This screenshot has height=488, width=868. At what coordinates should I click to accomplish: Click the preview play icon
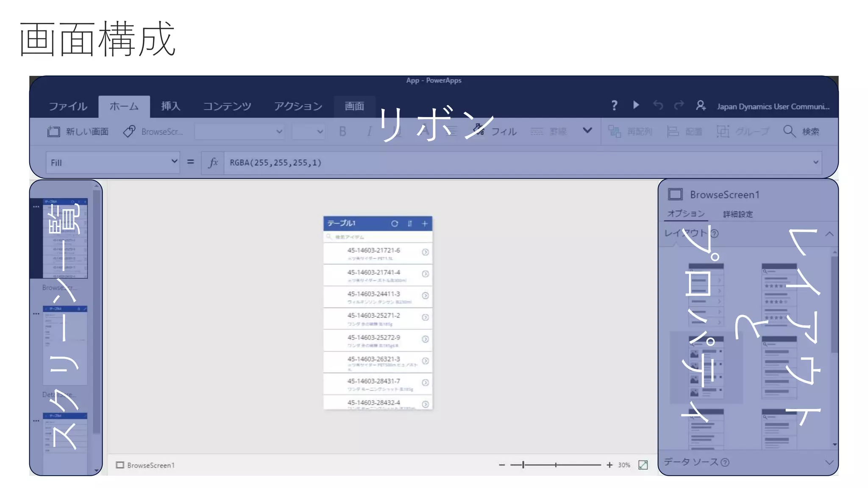636,105
